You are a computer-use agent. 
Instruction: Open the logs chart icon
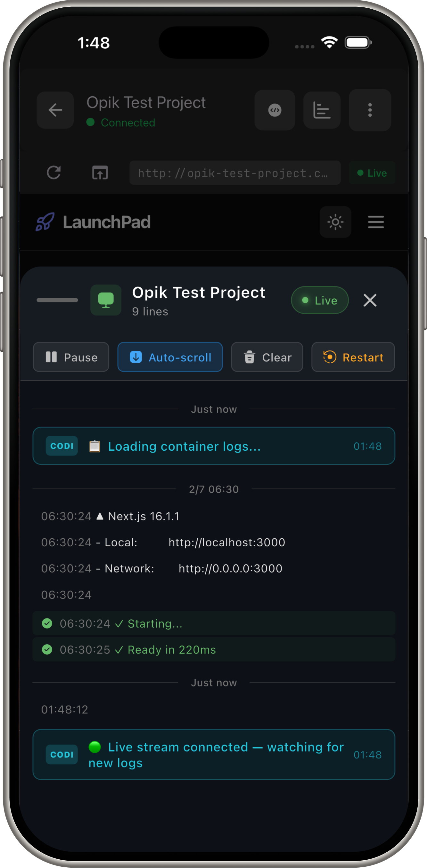pos(322,110)
